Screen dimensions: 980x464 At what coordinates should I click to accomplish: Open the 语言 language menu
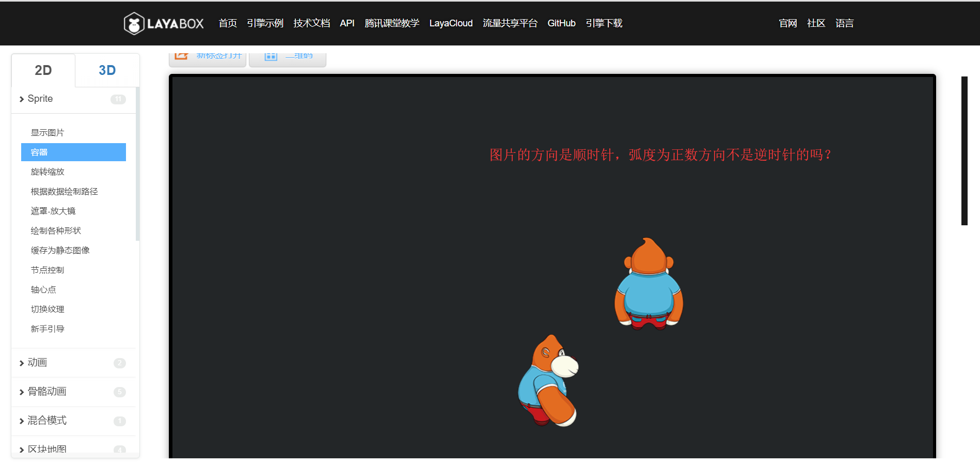tap(845, 23)
